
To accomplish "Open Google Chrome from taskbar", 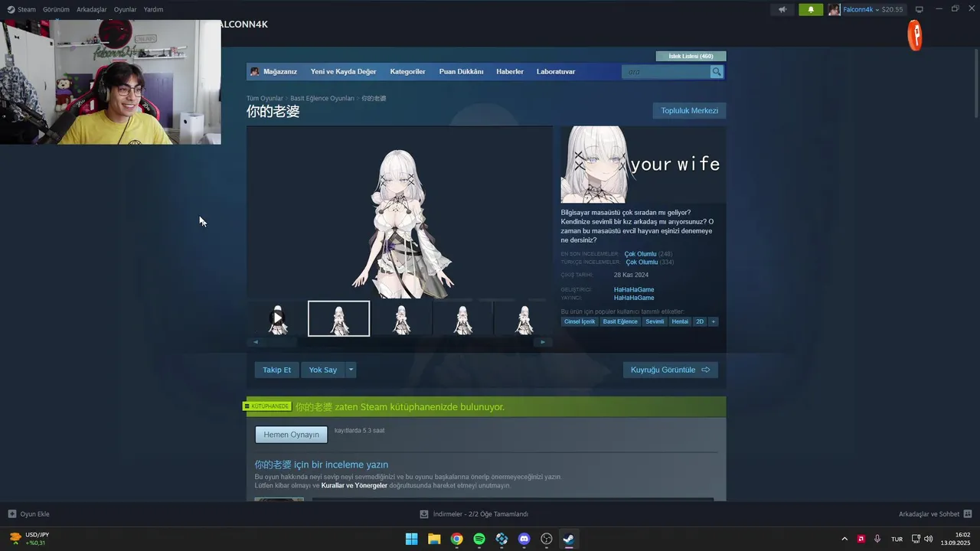I will tap(456, 539).
